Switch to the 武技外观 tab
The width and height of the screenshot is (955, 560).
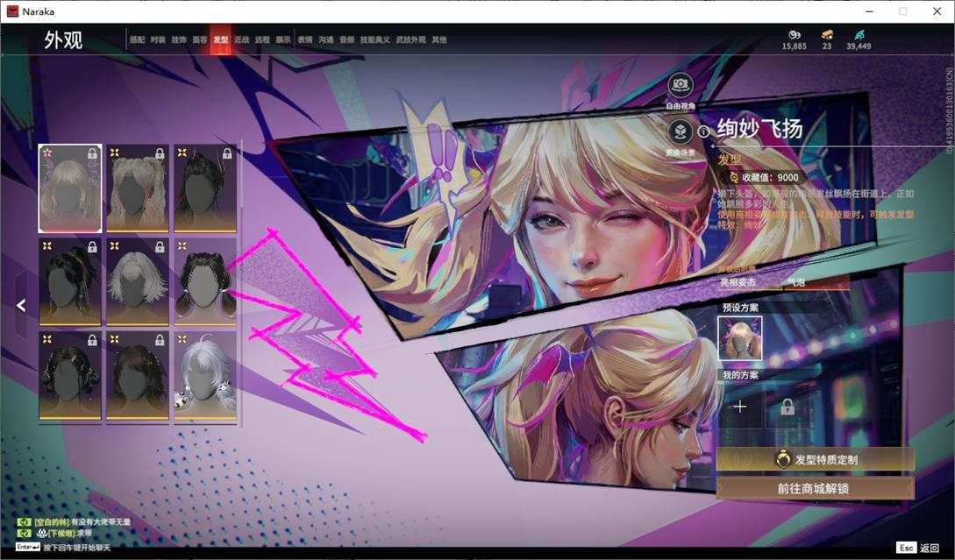pyautogui.click(x=411, y=39)
